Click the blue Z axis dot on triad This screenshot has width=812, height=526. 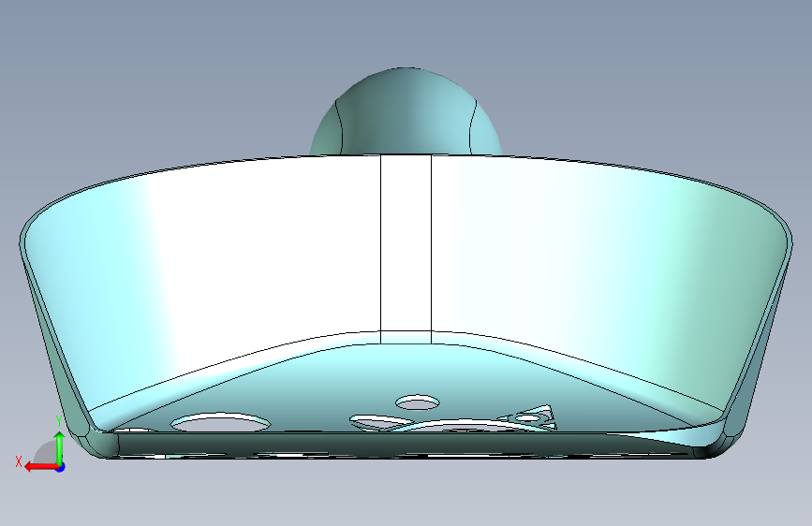[61, 467]
